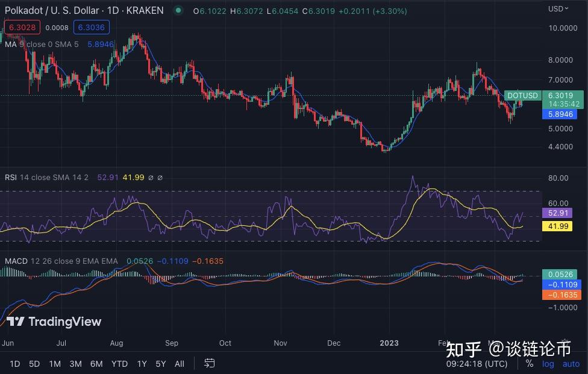Image resolution: width=588 pixels, height=374 pixels.
Task: Click the Jun time axis label
Action: coord(8,343)
